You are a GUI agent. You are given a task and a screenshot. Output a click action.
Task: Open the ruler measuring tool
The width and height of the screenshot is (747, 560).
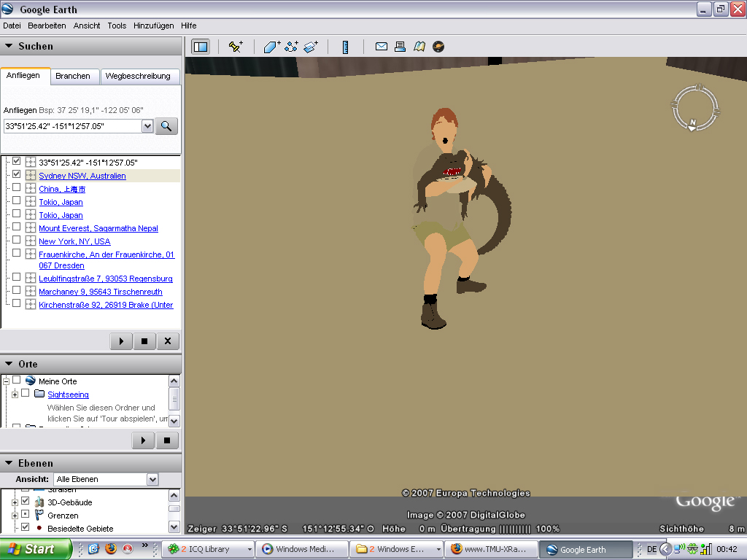tap(345, 47)
